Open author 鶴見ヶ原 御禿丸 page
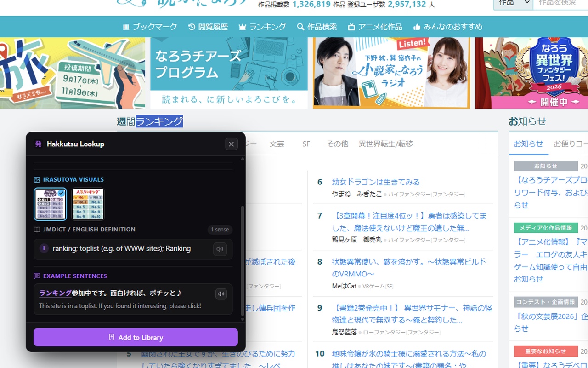The image size is (588, 368). click(356, 240)
